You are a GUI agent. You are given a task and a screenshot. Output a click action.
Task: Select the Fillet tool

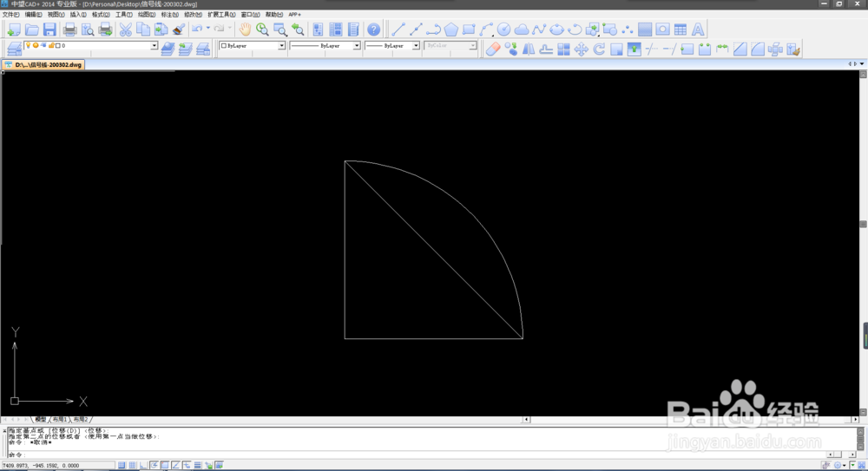point(758,49)
